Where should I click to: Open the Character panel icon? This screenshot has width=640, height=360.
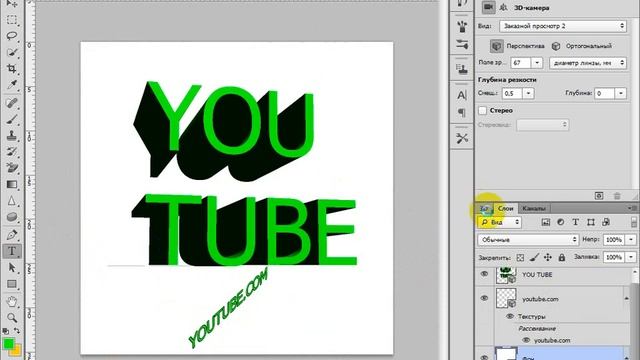[x=462, y=95]
